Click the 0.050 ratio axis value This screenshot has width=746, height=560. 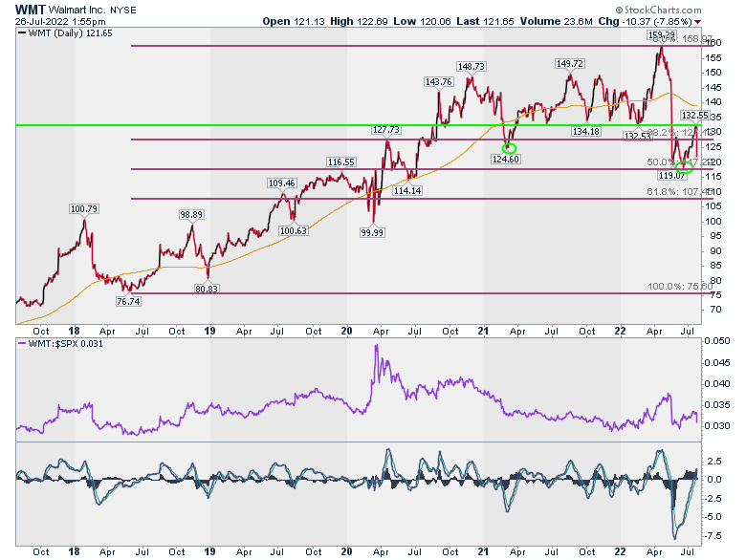[x=717, y=341]
